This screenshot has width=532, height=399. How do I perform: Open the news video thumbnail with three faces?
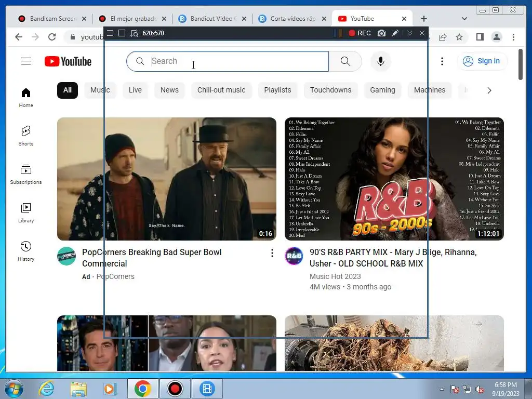point(167,343)
